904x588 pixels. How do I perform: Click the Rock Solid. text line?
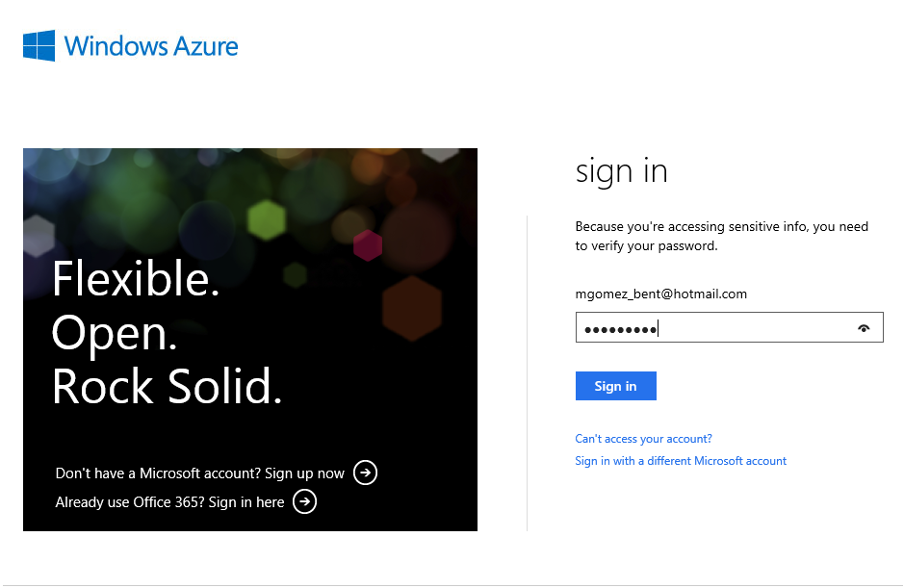168,386
